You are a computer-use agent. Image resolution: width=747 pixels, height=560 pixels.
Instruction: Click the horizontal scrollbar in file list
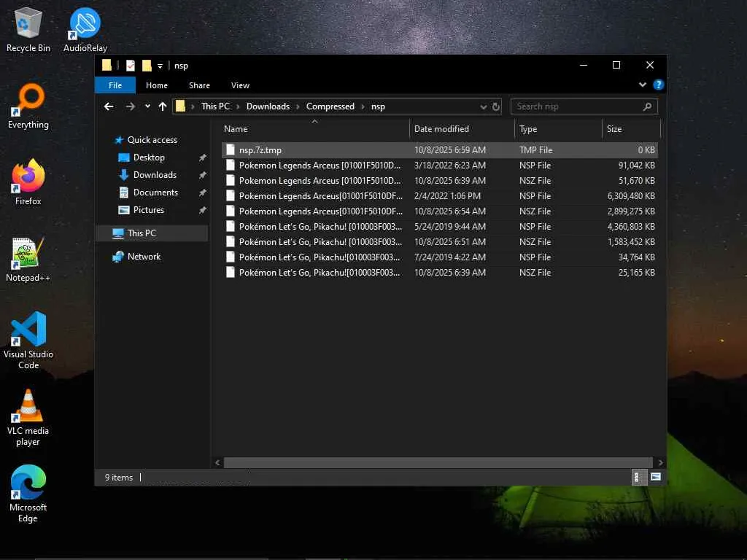(x=438, y=462)
